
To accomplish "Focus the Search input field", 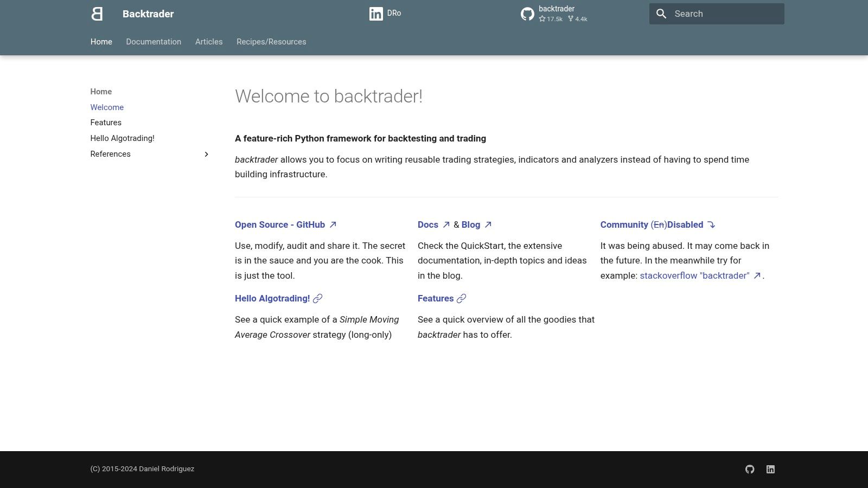I will 717,14.
